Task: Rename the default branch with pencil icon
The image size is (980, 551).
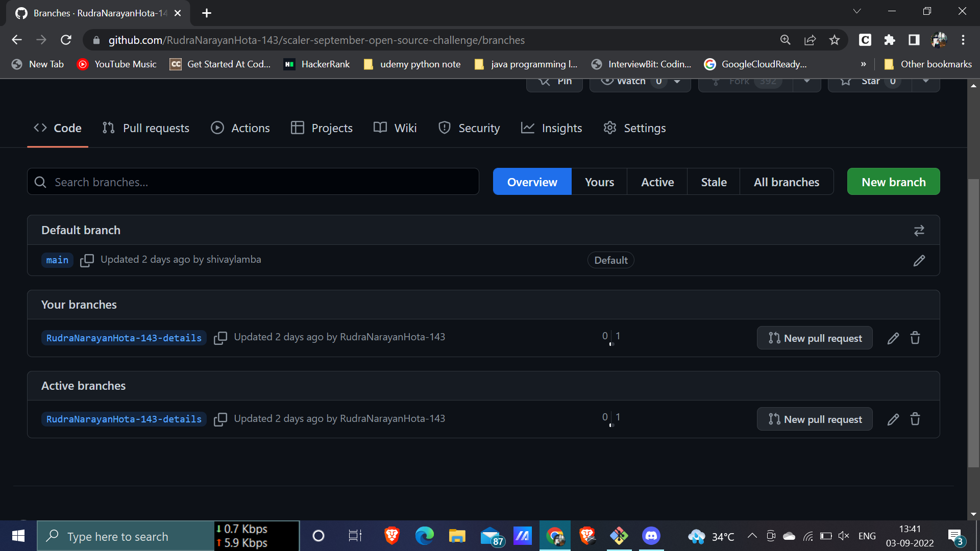Action: (x=919, y=260)
